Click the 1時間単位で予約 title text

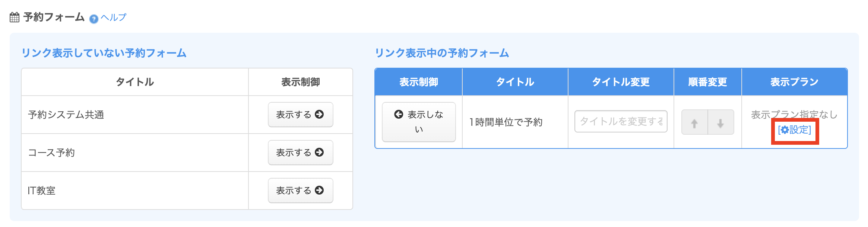click(x=506, y=122)
